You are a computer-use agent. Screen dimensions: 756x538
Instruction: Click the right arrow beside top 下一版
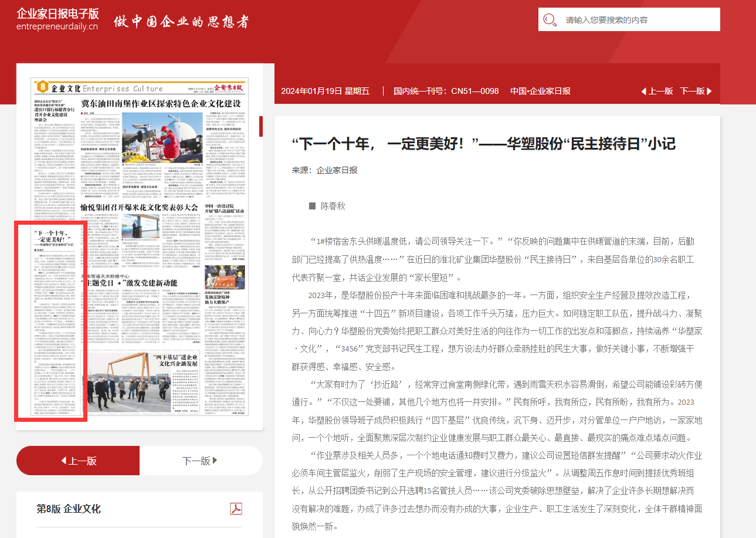point(710,92)
